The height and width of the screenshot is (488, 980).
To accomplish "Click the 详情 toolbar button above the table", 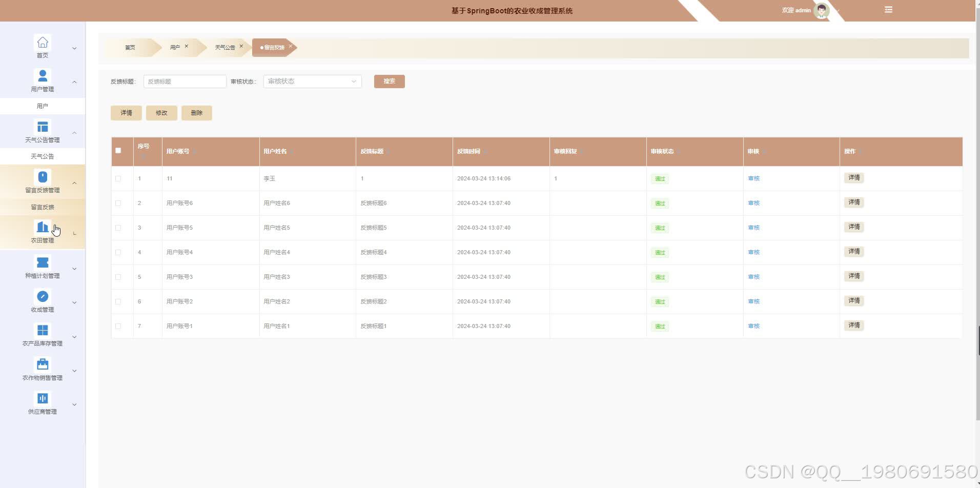I will click(x=126, y=113).
